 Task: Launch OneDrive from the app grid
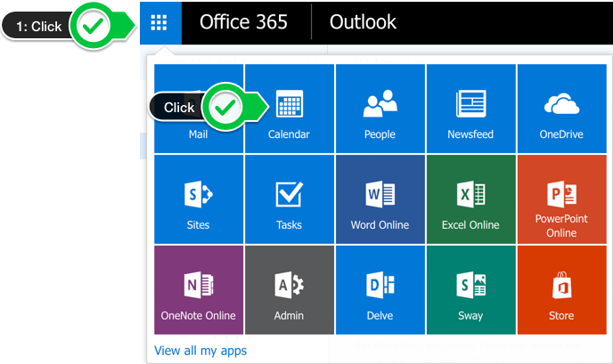[x=562, y=109]
